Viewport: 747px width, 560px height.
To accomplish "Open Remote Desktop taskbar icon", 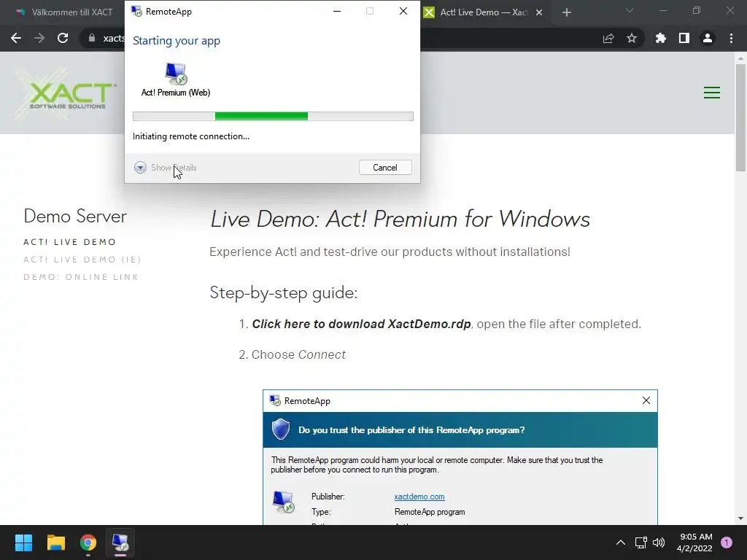I will coord(120,542).
